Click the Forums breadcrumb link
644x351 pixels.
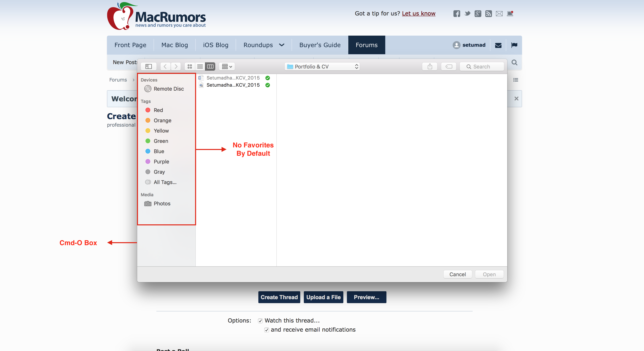[118, 80]
